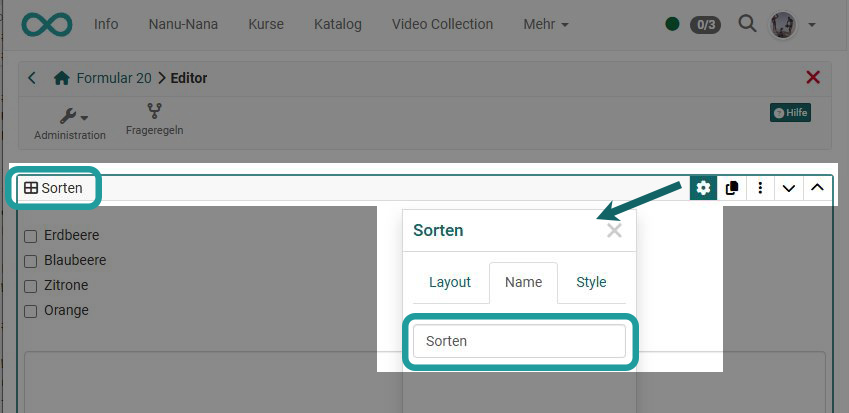Click the Hilfe help button

tap(791, 113)
